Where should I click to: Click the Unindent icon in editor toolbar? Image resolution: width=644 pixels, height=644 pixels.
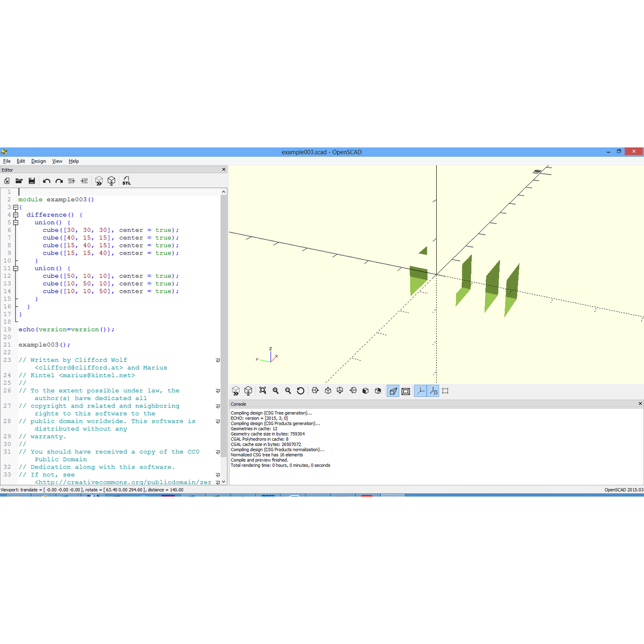72,181
